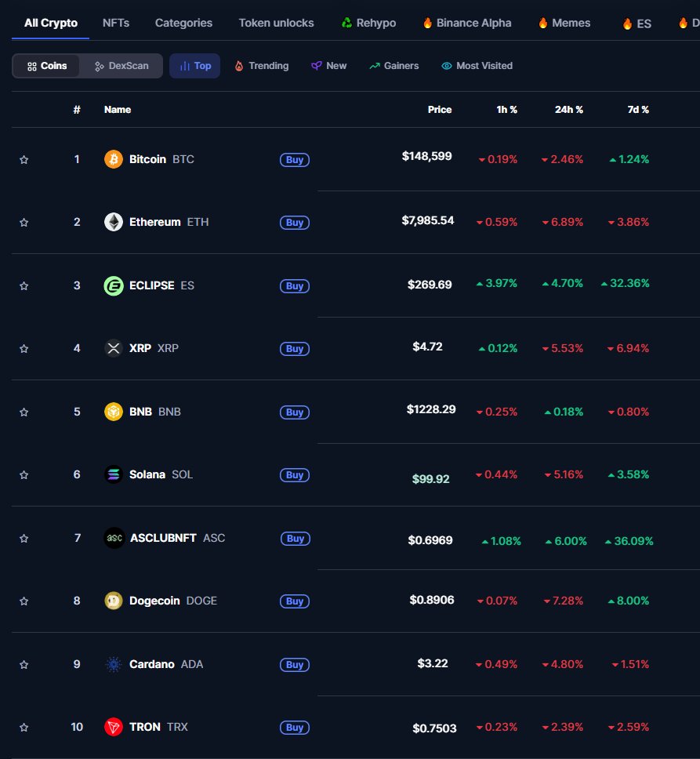Show Gainers filter
This screenshot has width=700, height=759.
pos(394,66)
